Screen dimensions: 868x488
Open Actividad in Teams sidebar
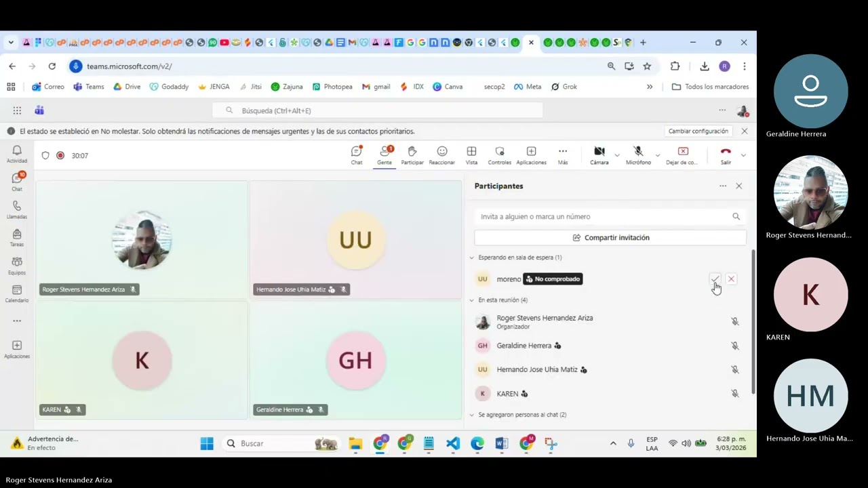(17, 154)
